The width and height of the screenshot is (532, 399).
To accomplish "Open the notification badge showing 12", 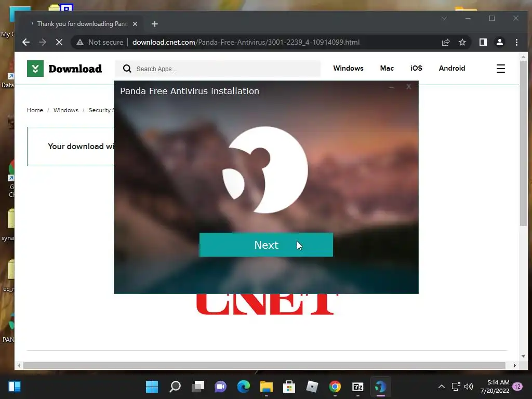I will pos(517,387).
